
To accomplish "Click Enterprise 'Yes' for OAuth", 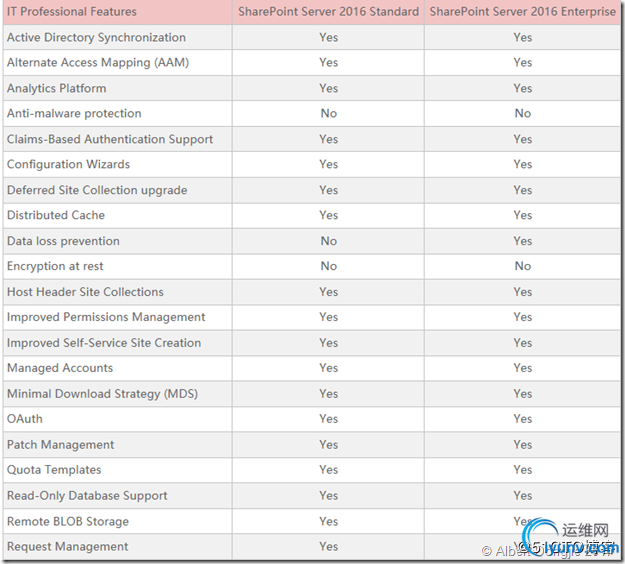I will [523, 419].
